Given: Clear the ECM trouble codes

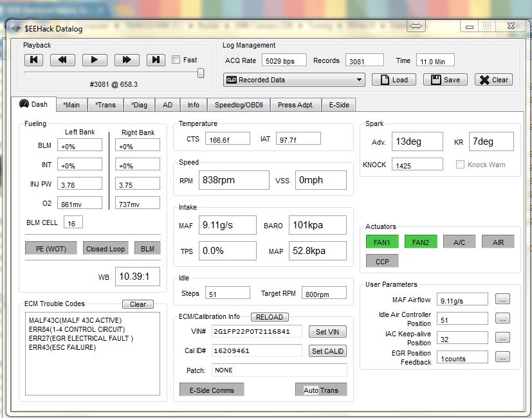Looking at the screenshot, I should [138, 304].
